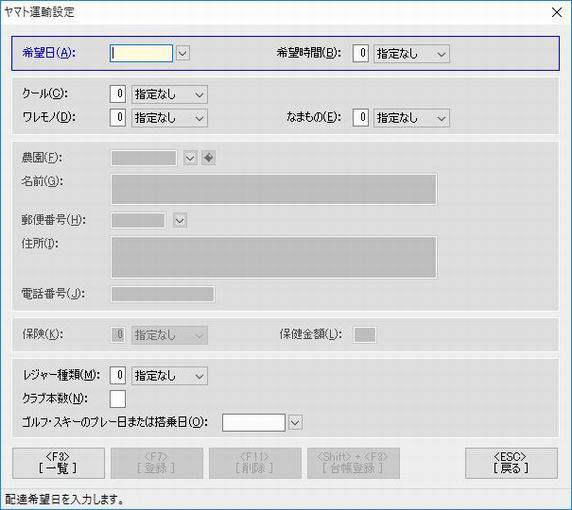
Task: Expand the 希望時間(B) 指定なし dropdown
Action: (x=411, y=54)
